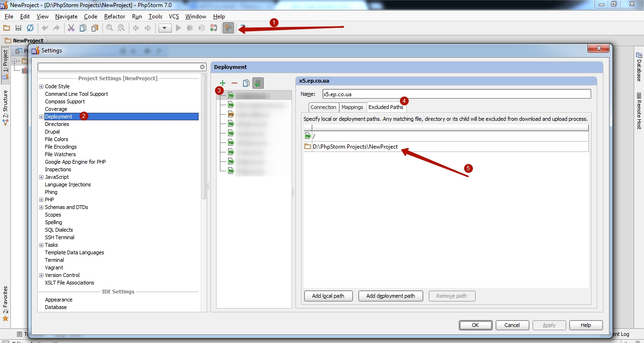Open the Database tool window tab
The height and width of the screenshot is (343, 644).
(x=639, y=67)
